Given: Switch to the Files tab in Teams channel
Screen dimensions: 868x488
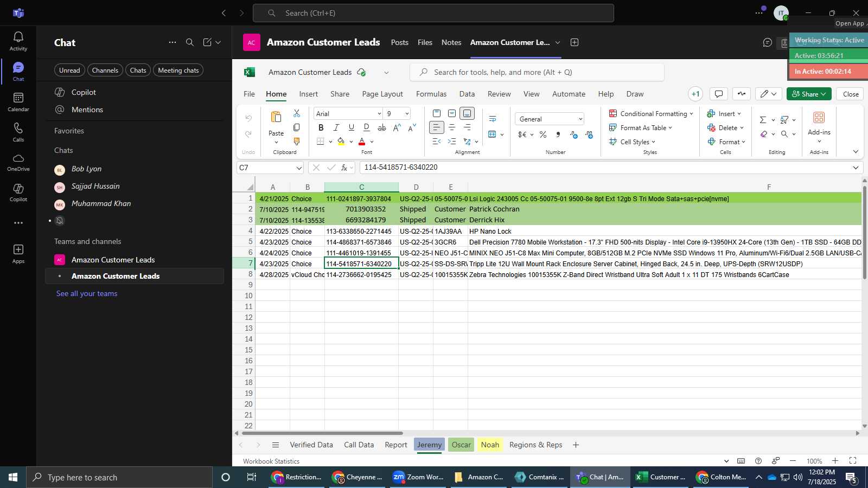Looking at the screenshot, I should coord(425,42).
